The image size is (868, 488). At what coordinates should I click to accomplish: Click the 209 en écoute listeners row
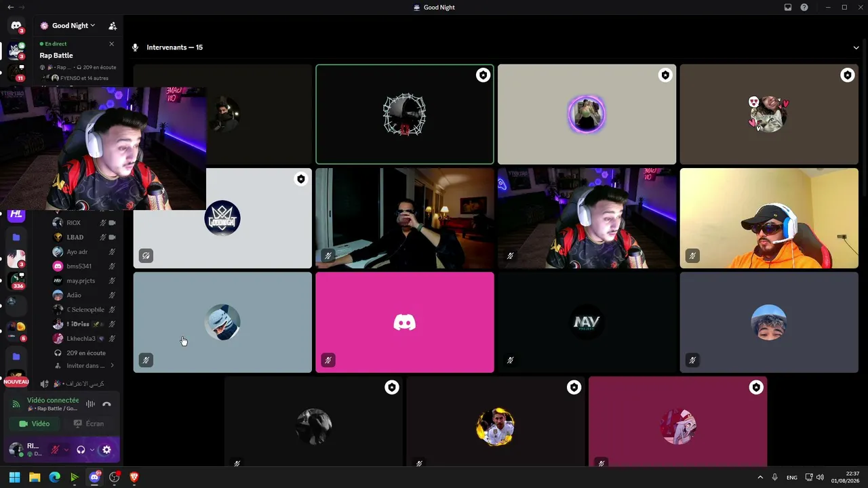[x=83, y=353]
